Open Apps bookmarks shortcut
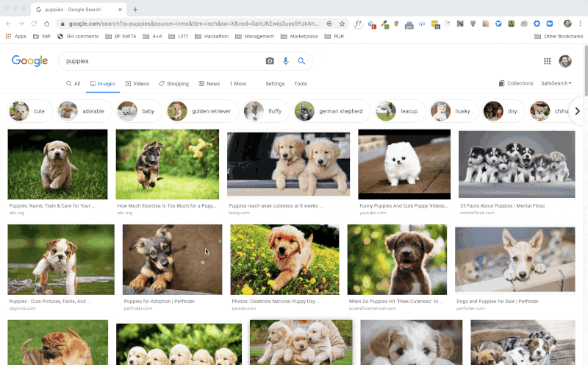The height and width of the screenshot is (365, 588). point(15,36)
